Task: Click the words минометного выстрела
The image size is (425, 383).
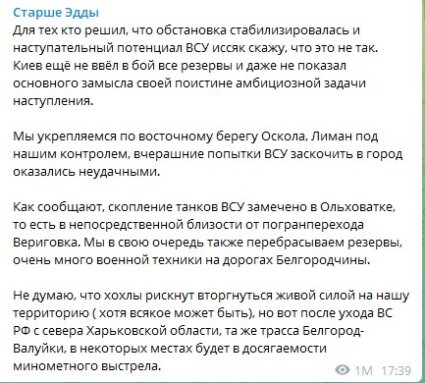Action: 87,366
